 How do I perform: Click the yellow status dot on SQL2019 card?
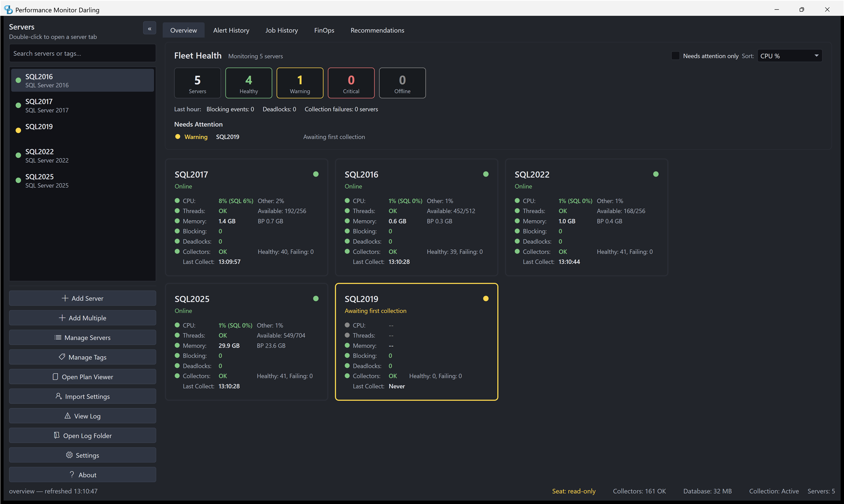coord(486,299)
